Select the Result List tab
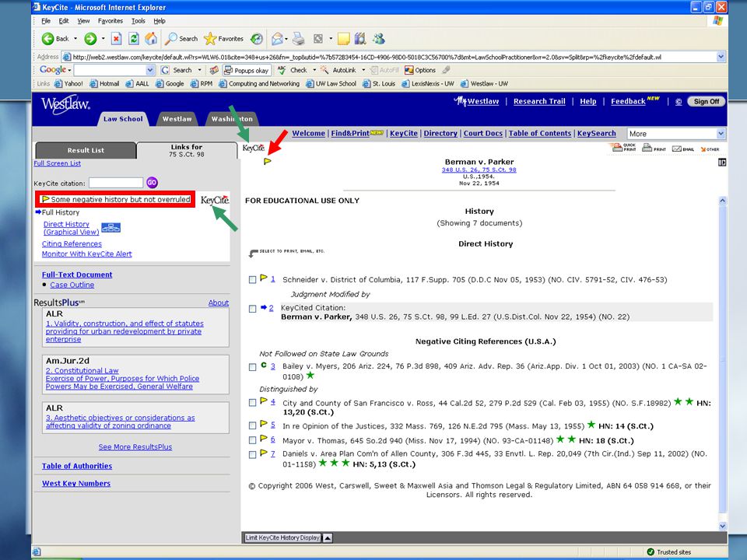 [x=86, y=150]
